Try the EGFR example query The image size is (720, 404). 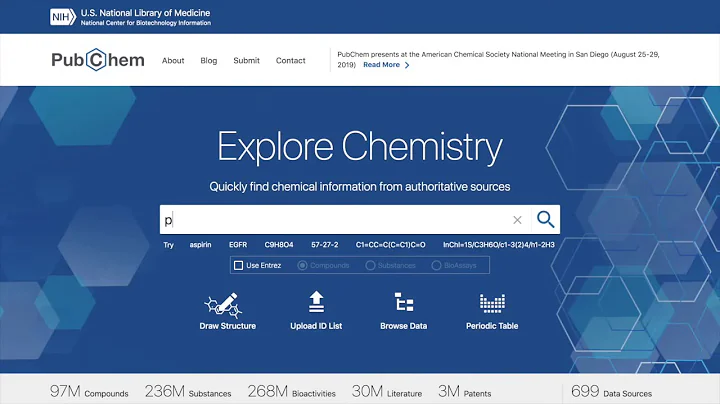238,245
